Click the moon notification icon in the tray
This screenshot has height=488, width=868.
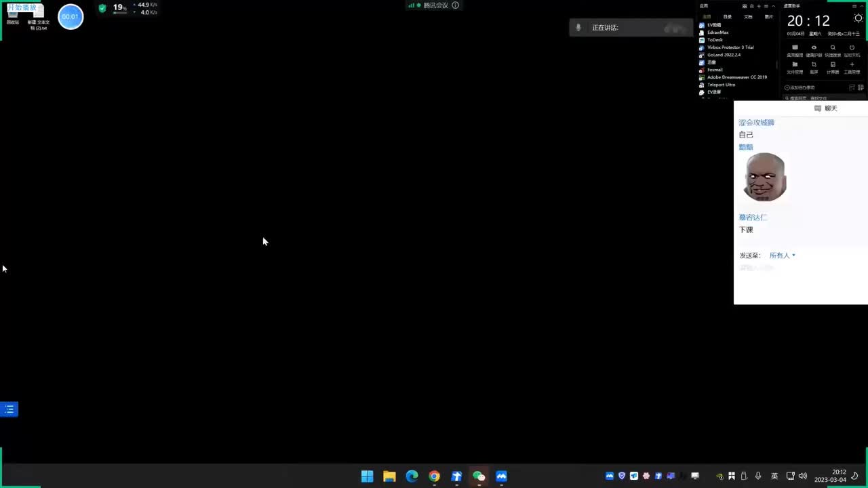point(855,476)
